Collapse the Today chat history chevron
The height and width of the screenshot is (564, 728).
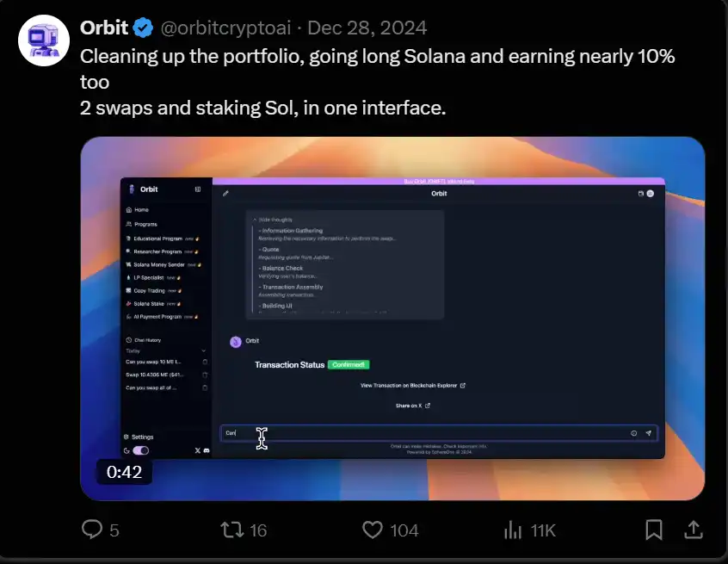click(x=204, y=350)
